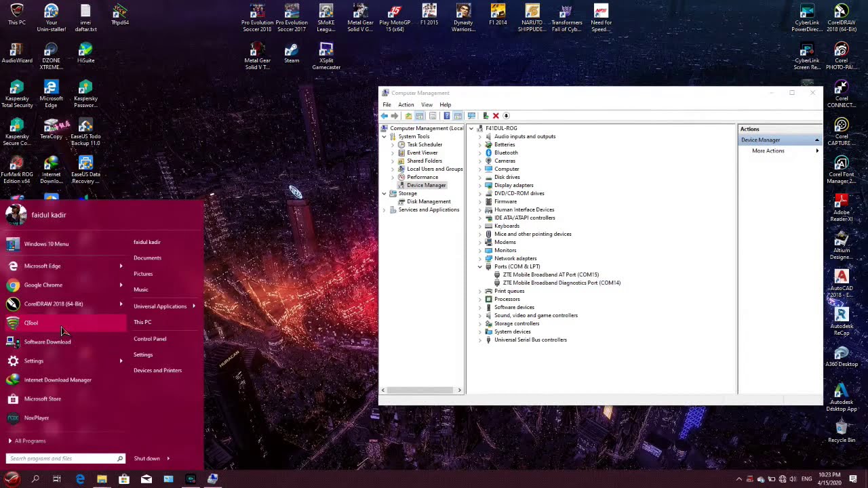The image size is (868, 488).
Task: Select Event Viewer in the console tree
Action: pyautogui.click(x=422, y=152)
